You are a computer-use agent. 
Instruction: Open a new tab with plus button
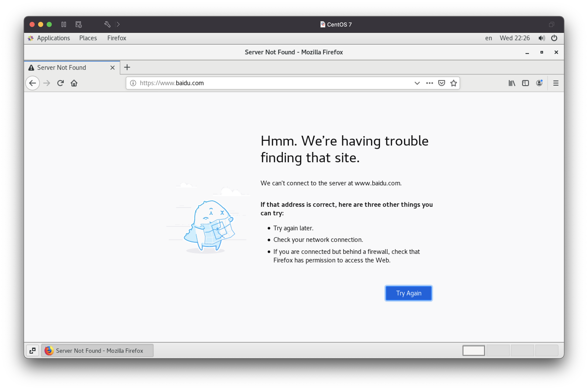click(x=127, y=67)
